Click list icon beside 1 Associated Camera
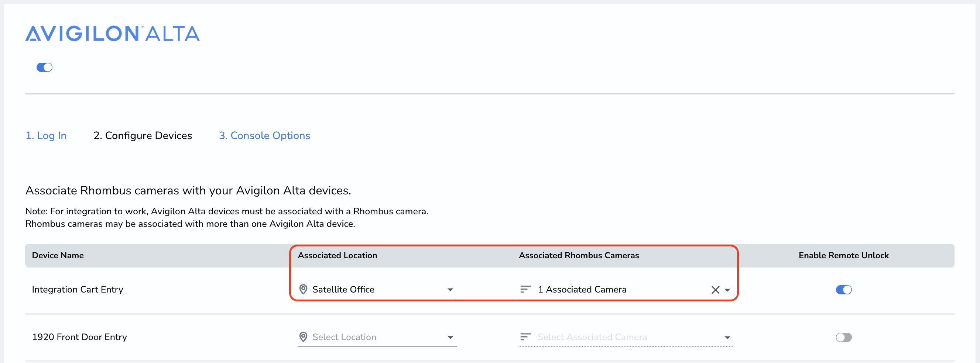980x363 pixels. pyautogui.click(x=525, y=289)
